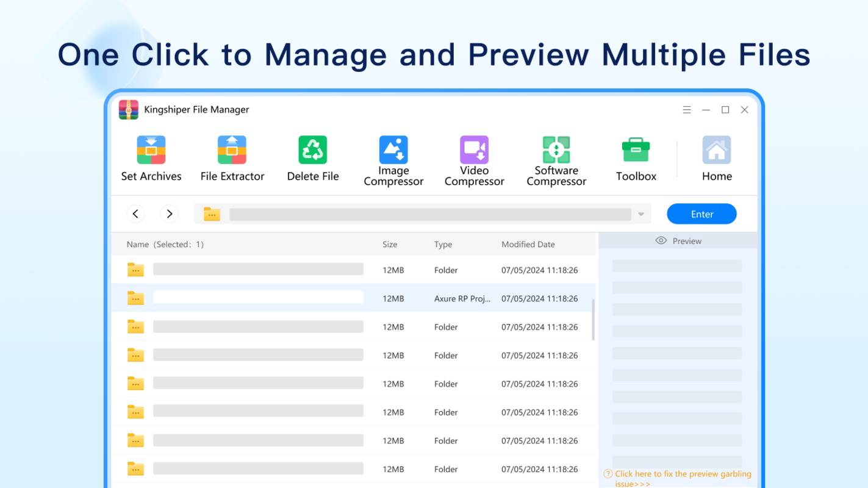The image size is (868, 488).
Task: Select the Delete File tool
Action: pyautogui.click(x=313, y=159)
